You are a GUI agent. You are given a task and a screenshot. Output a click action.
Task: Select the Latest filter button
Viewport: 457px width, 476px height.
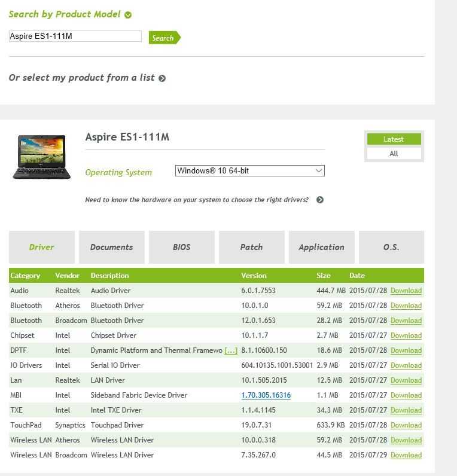click(394, 139)
